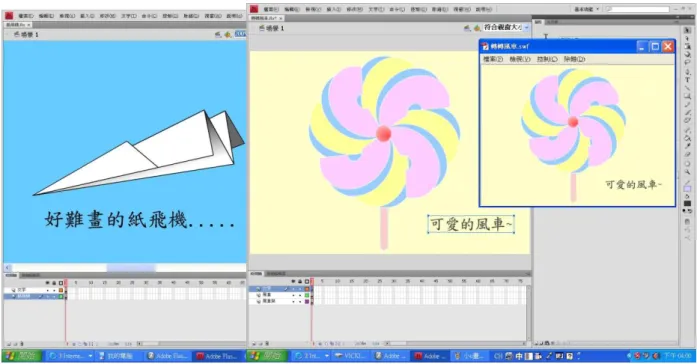The width and height of the screenshot is (697, 364).
Task: Open the stage zoom dropdown showing 符合視窗大小
Action: tap(506, 27)
